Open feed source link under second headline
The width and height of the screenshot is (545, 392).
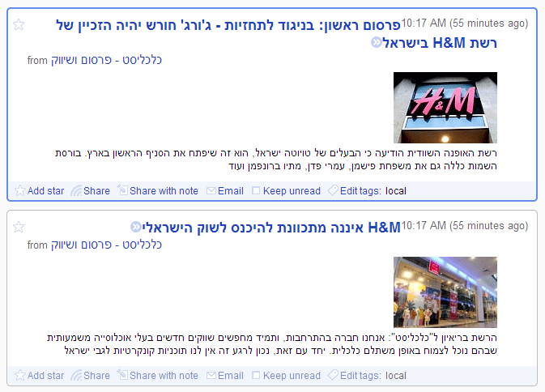106,245
